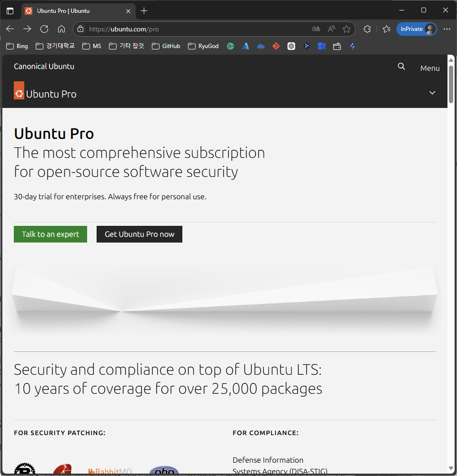Open the wallet bookmark icon
This screenshot has width=457, height=476.
point(337,46)
